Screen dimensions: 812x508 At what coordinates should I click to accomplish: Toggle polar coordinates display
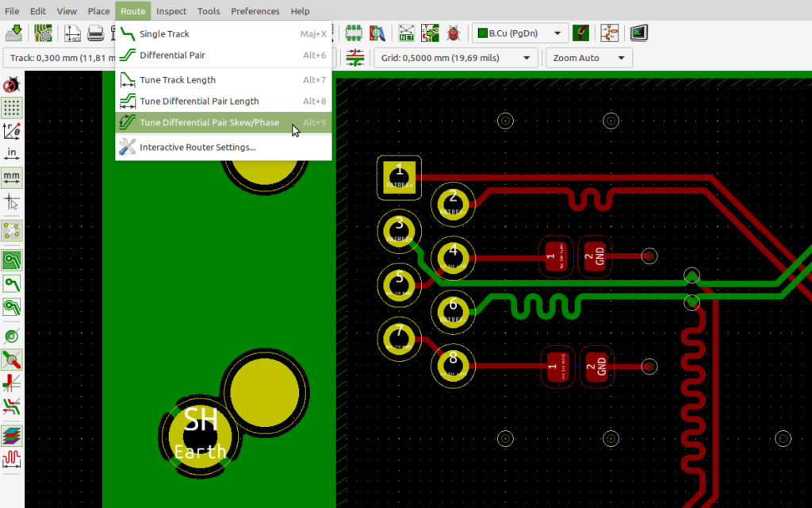(x=11, y=131)
